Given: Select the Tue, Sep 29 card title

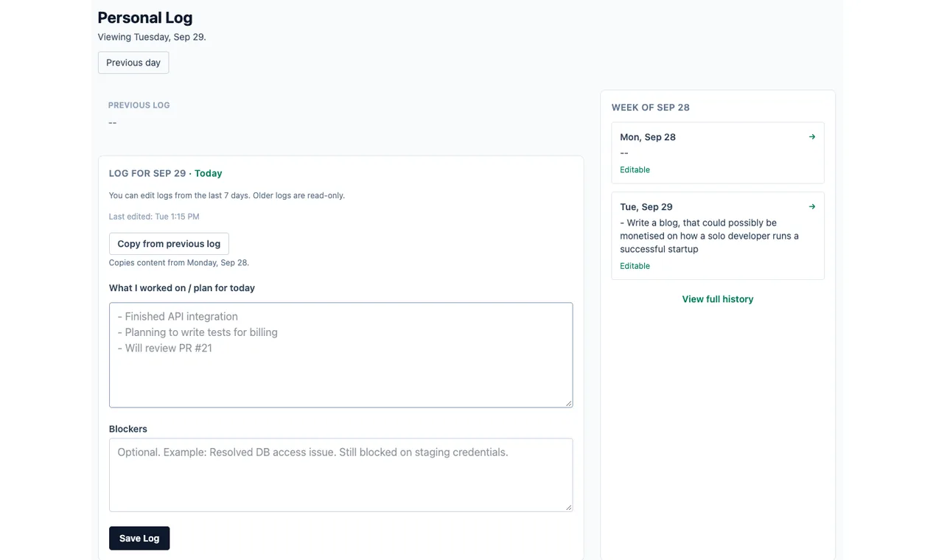Looking at the screenshot, I should (x=646, y=207).
